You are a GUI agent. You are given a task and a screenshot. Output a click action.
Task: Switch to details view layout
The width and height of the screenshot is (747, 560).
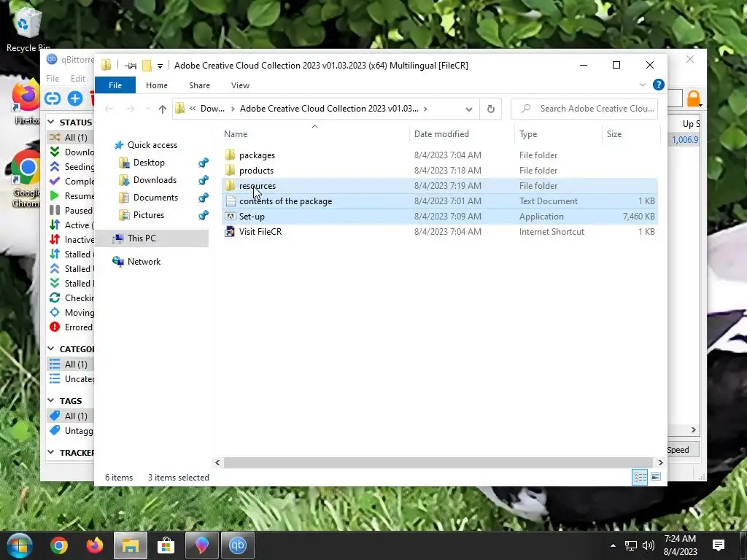(x=640, y=477)
